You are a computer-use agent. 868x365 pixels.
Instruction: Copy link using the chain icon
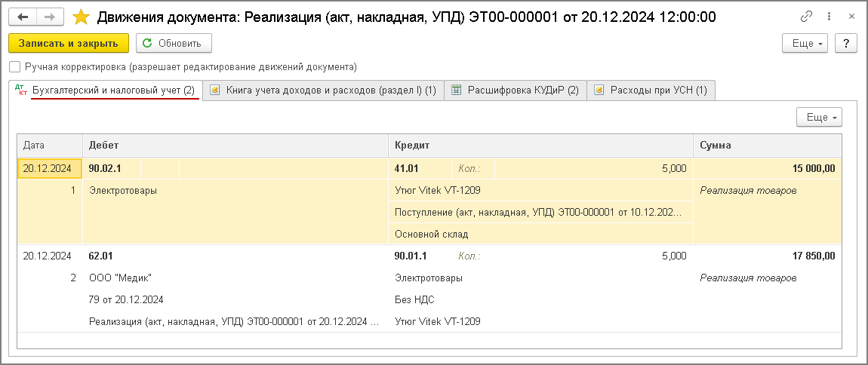(807, 17)
